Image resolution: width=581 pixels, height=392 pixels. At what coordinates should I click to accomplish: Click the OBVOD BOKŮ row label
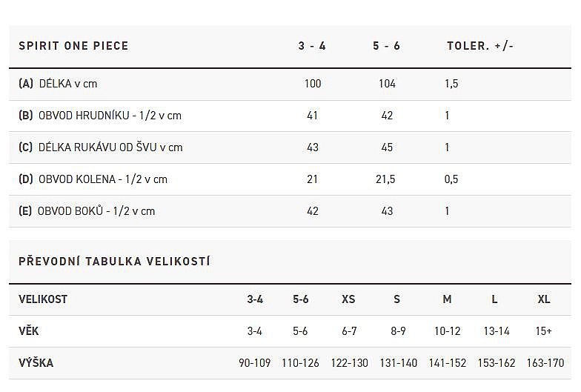click(x=87, y=211)
